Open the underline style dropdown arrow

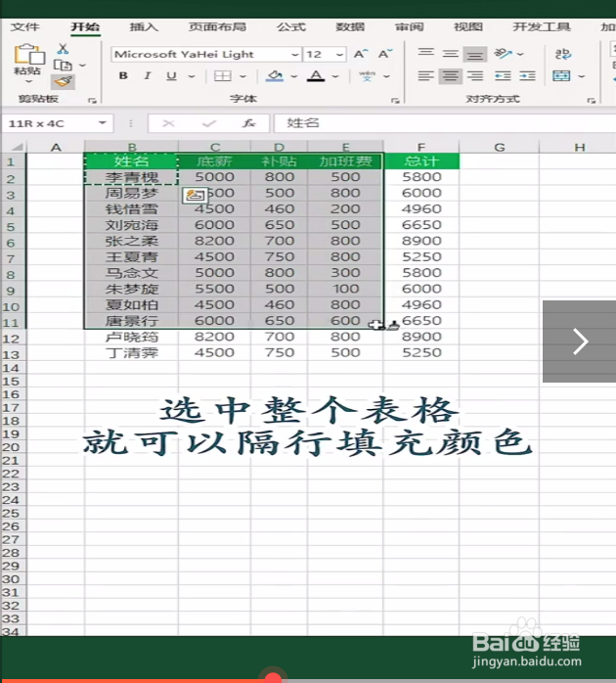tap(191, 76)
